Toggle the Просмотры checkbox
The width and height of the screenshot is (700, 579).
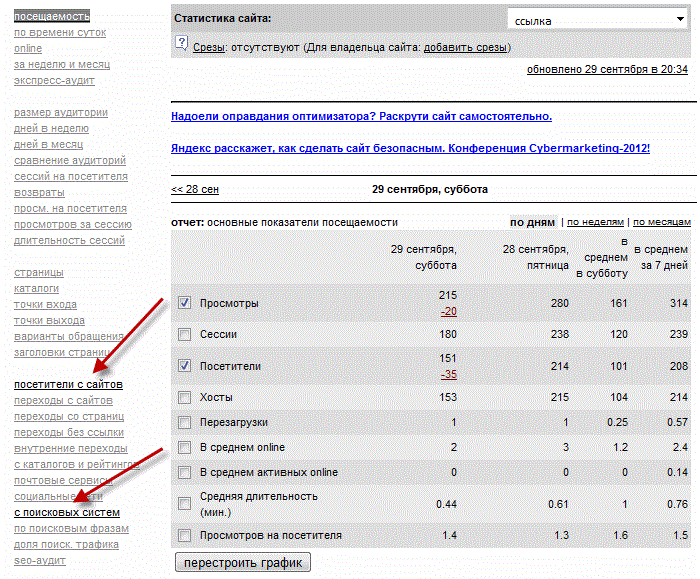[x=184, y=303]
